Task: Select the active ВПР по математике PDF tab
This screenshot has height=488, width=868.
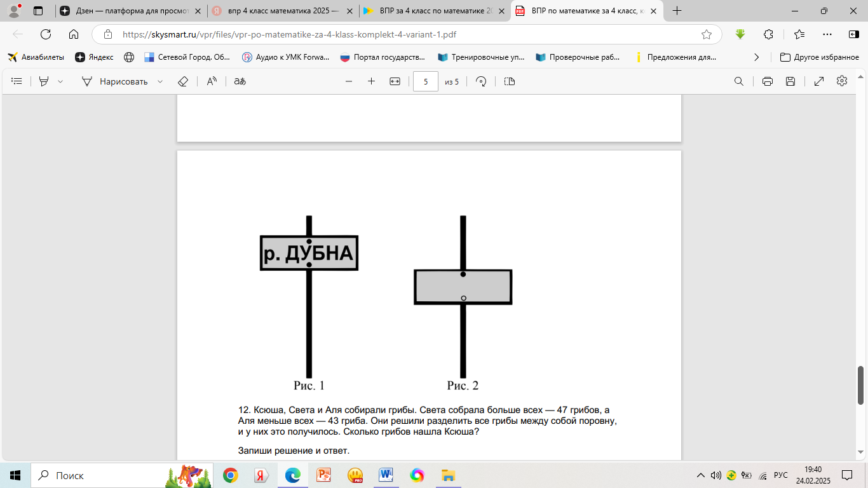Action: tap(585, 11)
